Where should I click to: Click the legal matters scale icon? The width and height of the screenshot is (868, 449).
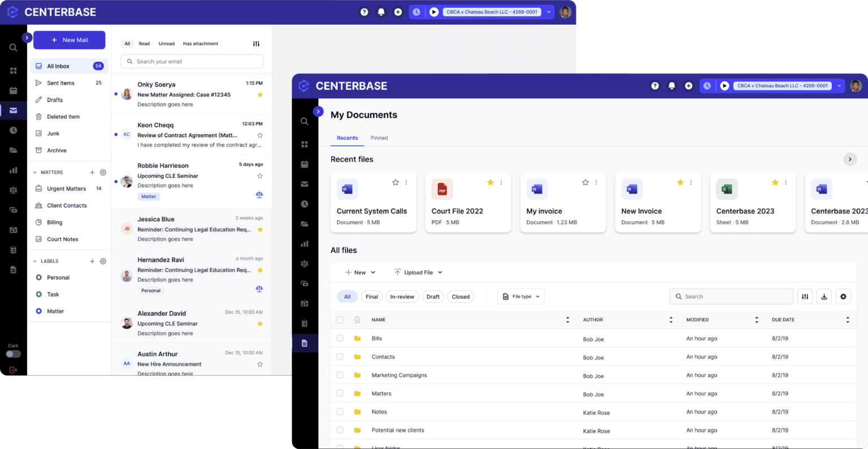(305, 263)
